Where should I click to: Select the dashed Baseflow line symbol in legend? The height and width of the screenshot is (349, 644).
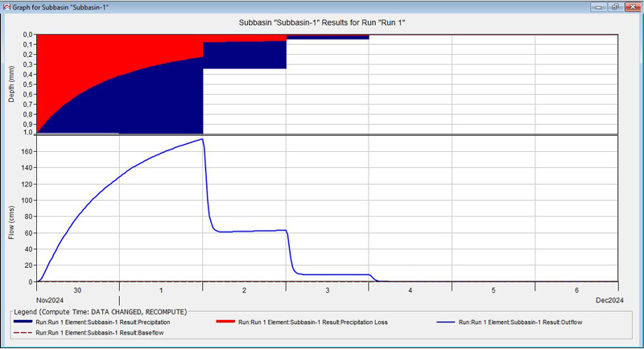click(28, 331)
